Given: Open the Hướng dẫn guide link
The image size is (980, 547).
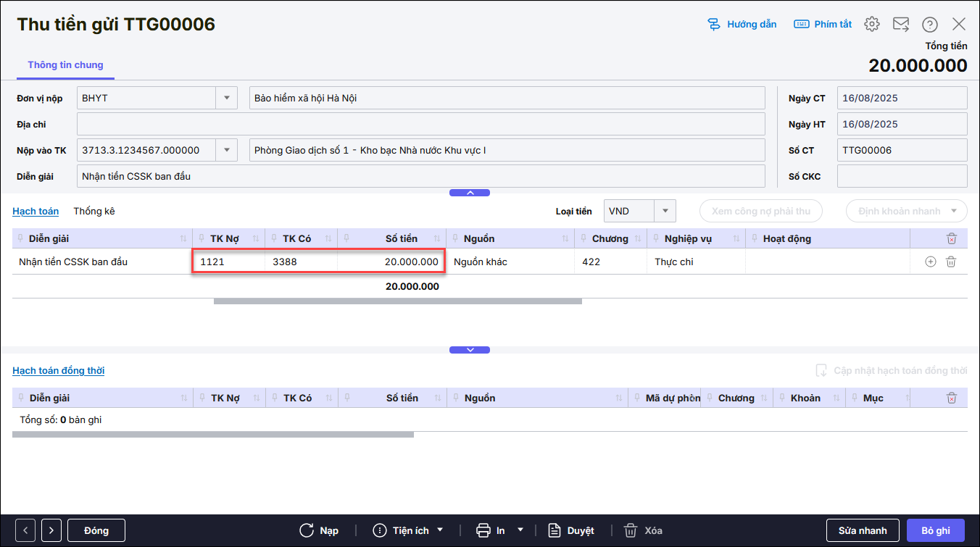Looking at the screenshot, I should coord(742,24).
